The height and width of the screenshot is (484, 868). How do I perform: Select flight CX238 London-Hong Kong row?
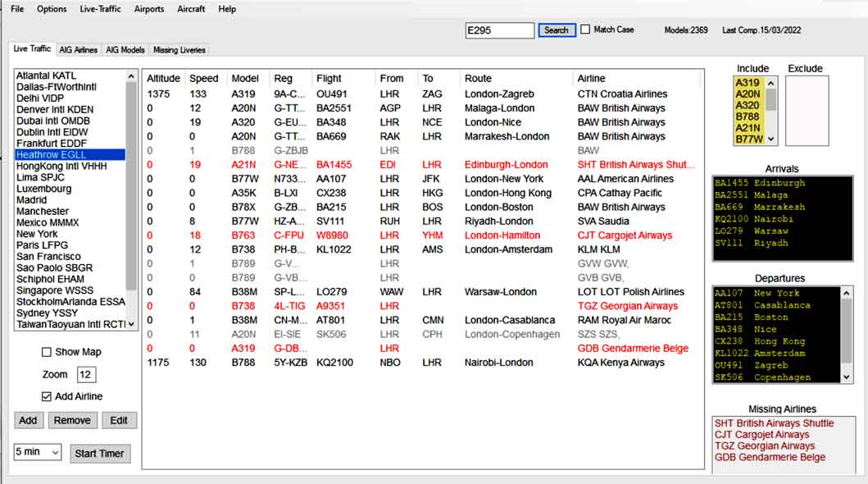(422, 193)
